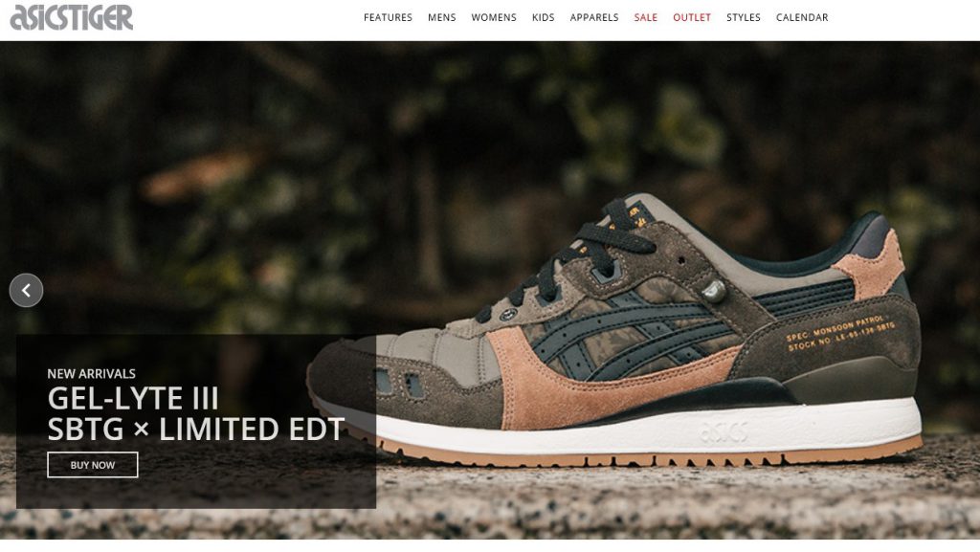980x552 pixels.
Task: Click the embossed ASICS midsole logo
Action: [724, 432]
